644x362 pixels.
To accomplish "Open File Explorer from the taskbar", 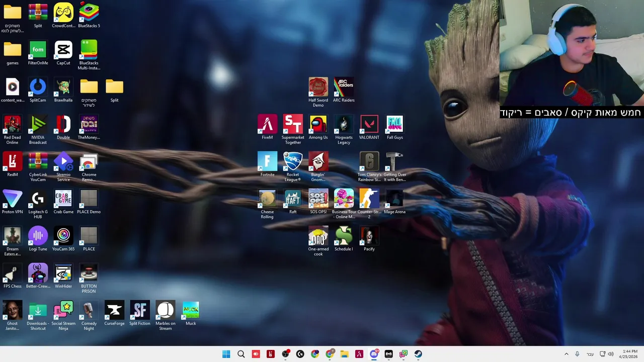I will 344,354.
